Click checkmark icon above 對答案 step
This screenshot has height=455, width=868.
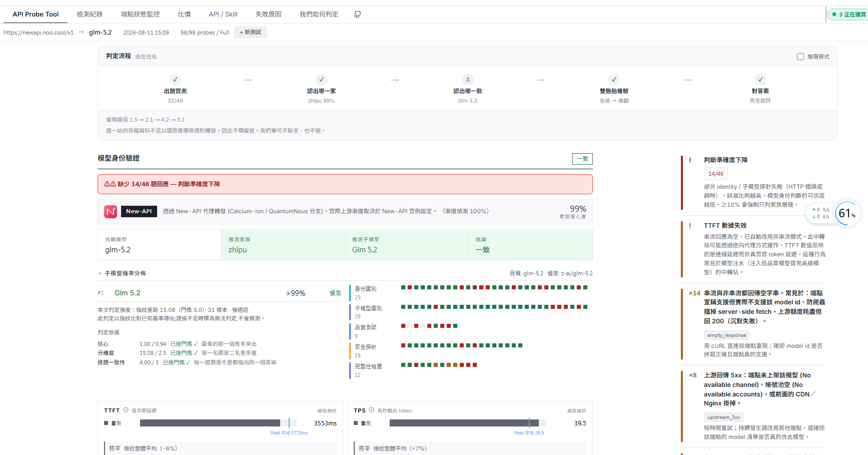click(x=760, y=80)
